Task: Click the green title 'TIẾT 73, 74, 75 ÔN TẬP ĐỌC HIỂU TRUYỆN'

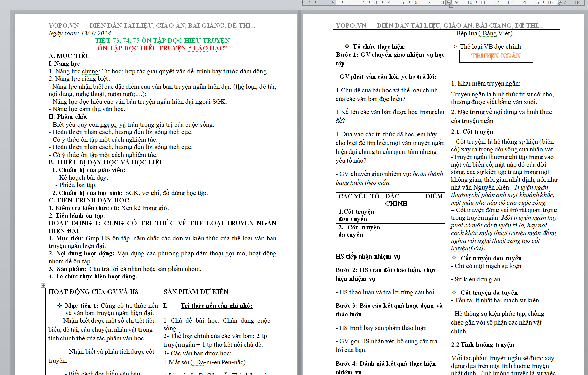Action: 162,41
